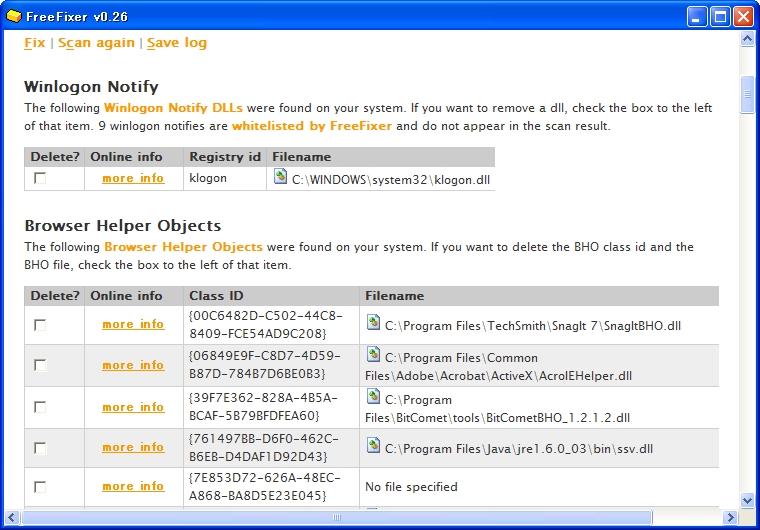Click class ID {761497BB-D6F0-462C cell
The image size is (760, 530).
tap(271, 448)
